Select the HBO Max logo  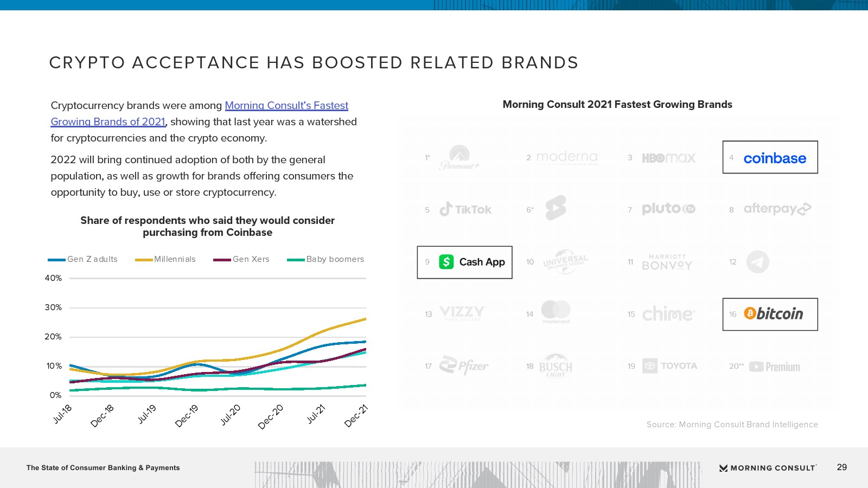click(668, 158)
